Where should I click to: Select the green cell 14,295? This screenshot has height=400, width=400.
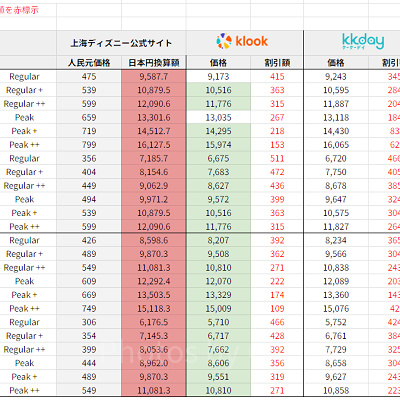[x=218, y=131]
